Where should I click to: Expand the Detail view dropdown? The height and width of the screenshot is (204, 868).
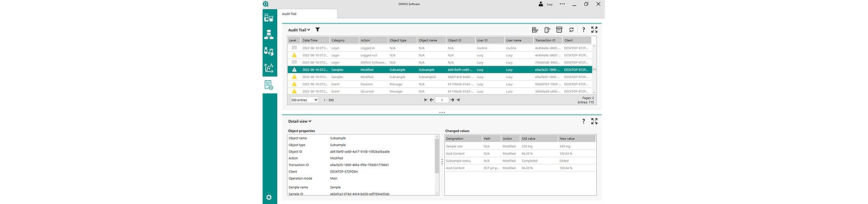tap(299, 122)
